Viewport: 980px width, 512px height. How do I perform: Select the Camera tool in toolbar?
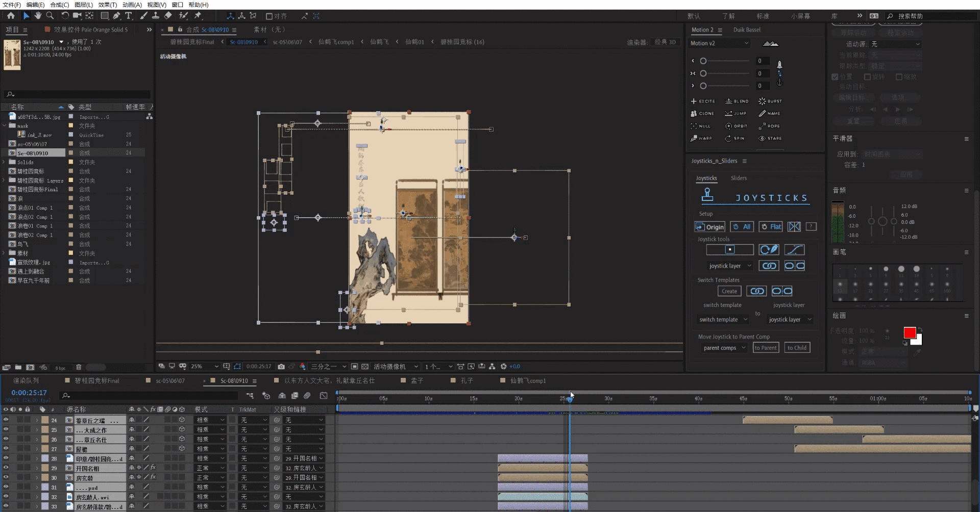[77, 16]
